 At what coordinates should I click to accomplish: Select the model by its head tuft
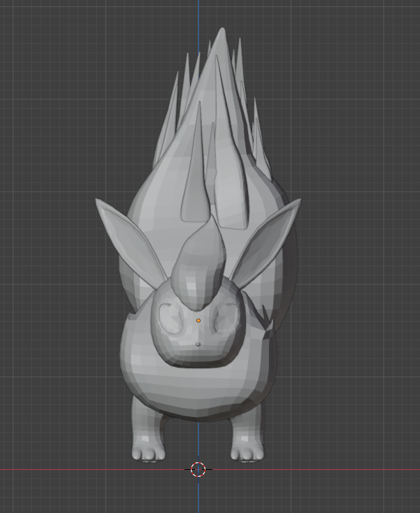coord(200,265)
